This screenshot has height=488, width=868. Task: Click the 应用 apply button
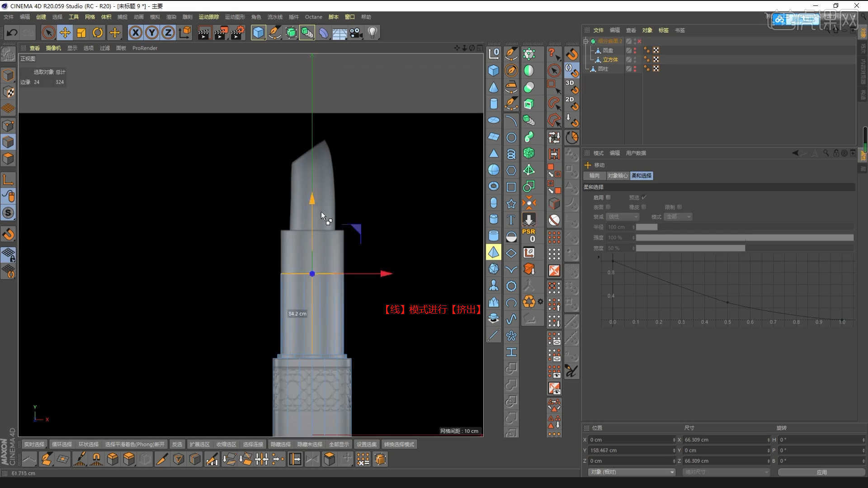click(x=821, y=472)
